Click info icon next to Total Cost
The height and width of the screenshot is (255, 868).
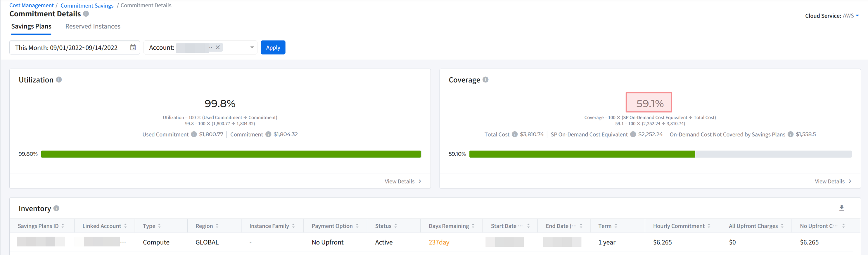[x=515, y=134]
